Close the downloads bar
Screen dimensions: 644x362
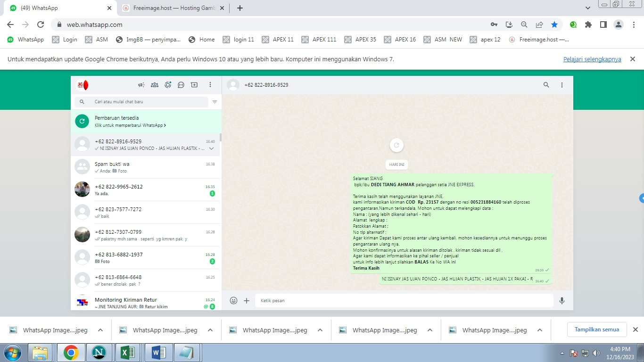tap(635, 329)
